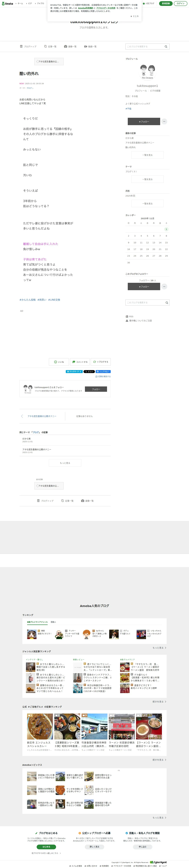Open the cat thumbnail for 春香 blog
Image resolution: width=189 pixels, height=868 pixels.
pos(32,634)
